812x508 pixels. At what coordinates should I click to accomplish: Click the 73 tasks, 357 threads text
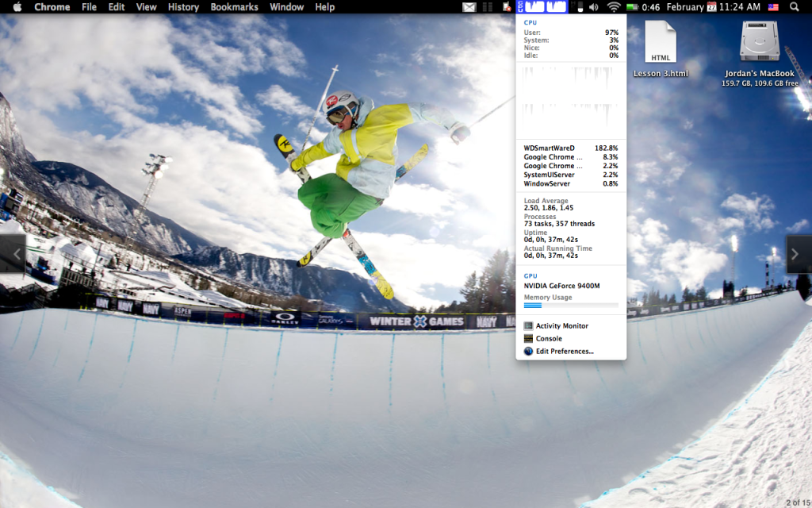(x=559, y=224)
